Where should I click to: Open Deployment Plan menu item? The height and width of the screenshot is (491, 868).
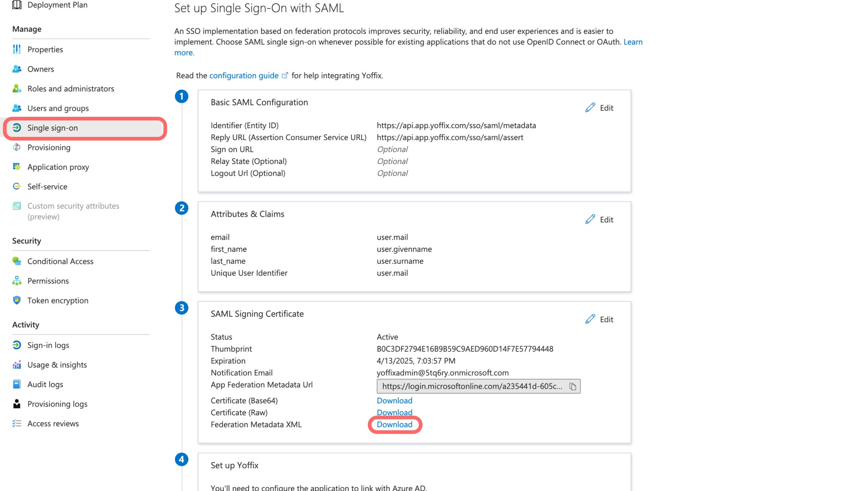point(57,5)
